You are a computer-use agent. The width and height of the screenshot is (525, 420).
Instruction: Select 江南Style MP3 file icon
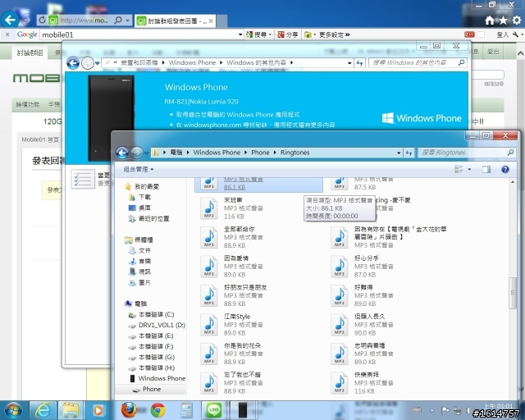point(209,325)
